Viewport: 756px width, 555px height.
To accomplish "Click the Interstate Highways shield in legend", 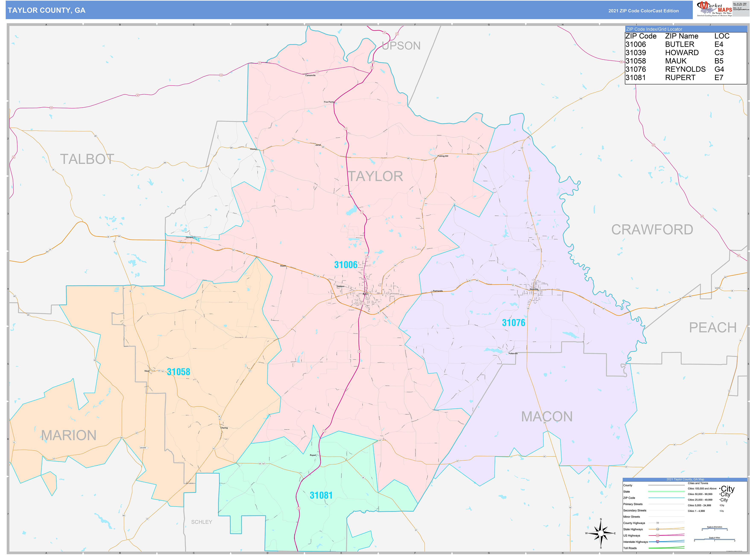I will (x=658, y=542).
